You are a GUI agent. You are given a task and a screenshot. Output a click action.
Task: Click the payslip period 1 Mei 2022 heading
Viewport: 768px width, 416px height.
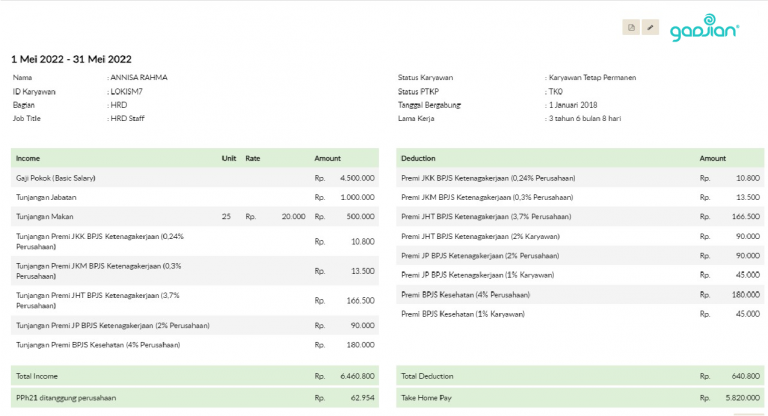[72, 59]
